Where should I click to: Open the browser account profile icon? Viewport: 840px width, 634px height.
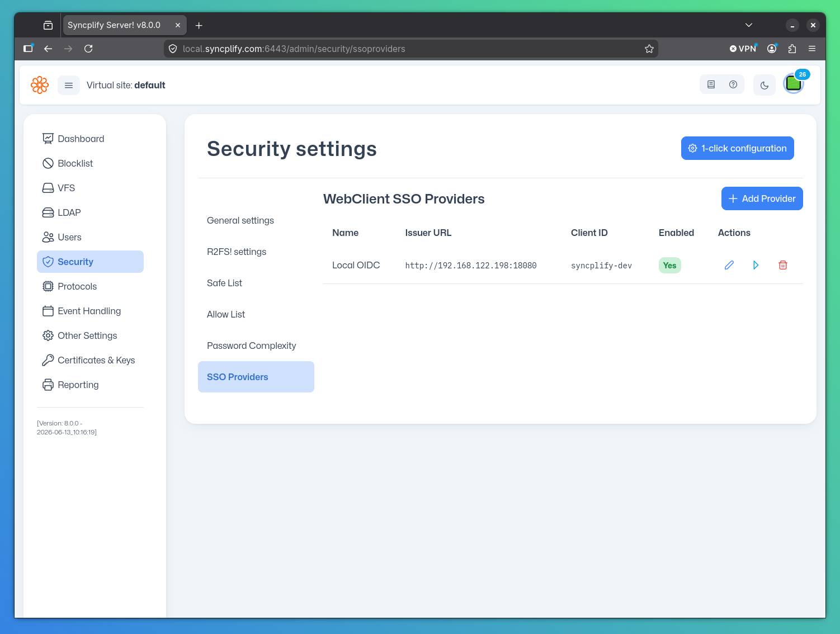pyautogui.click(x=772, y=49)
